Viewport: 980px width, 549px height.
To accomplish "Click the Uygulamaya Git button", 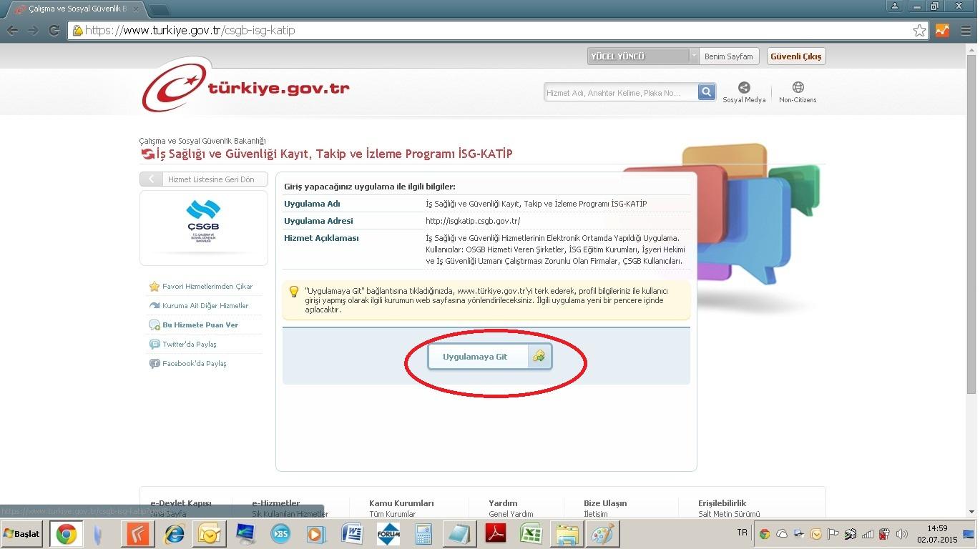I will (x=489, y=357).
